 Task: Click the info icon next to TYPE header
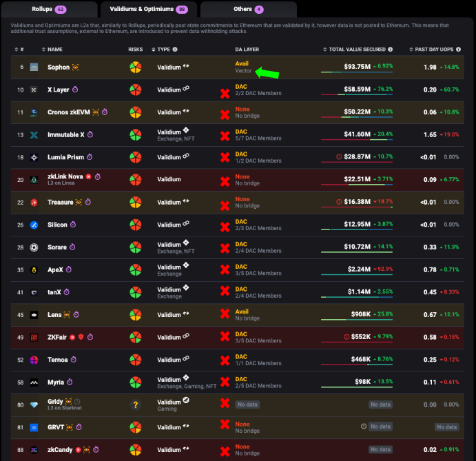pos(175,50)
